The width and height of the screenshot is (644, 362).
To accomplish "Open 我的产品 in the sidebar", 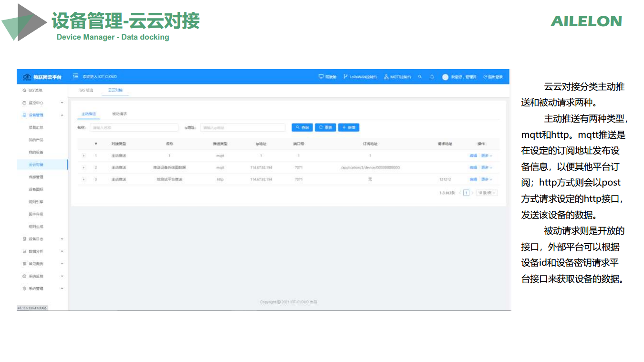I will [36, 140].
